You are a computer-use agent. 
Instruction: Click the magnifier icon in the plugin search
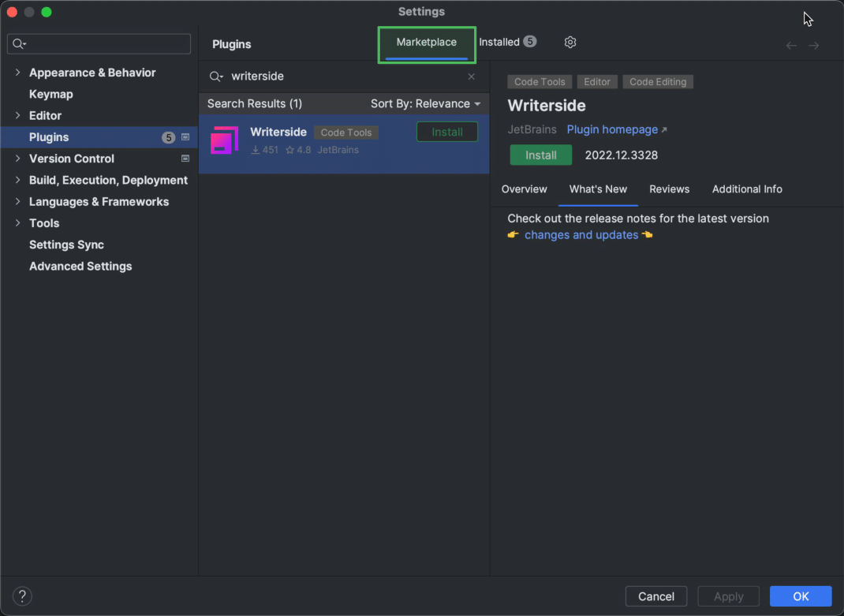[216, 77]
